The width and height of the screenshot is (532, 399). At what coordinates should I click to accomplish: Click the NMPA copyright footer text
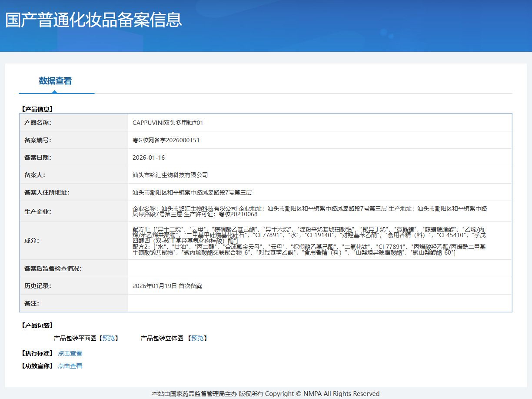coord(266,394)
